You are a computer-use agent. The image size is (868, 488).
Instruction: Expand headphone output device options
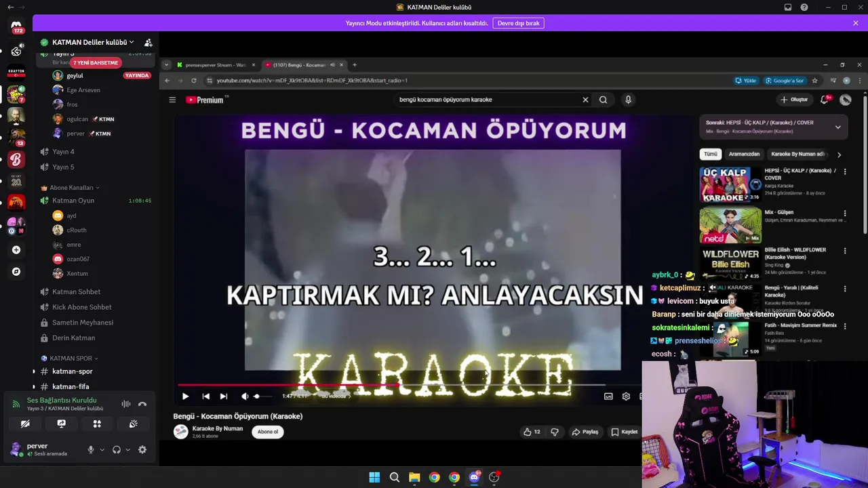127,449
